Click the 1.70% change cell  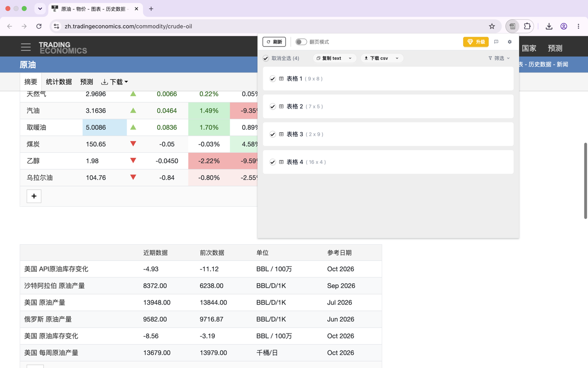tap(209, 127)
